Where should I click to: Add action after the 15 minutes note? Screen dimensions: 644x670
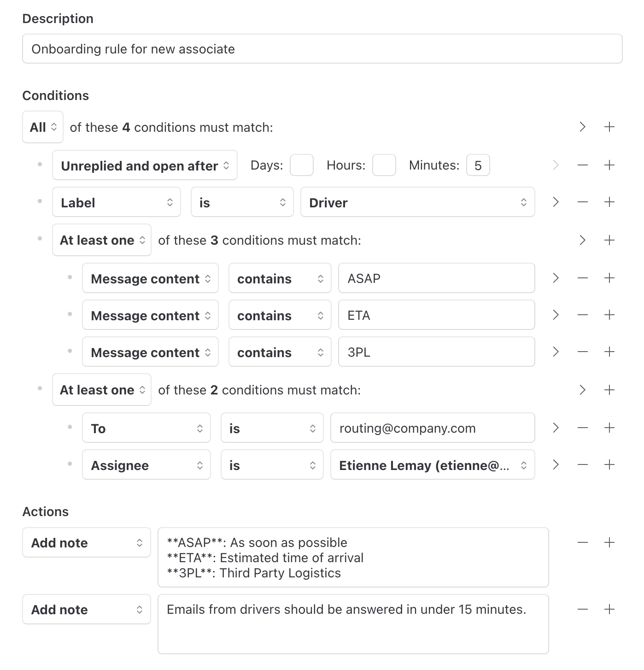pos(609,609)
